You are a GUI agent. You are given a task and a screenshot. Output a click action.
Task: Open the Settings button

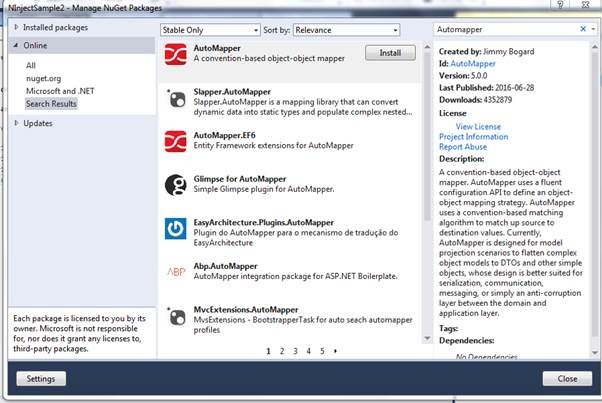pyautogui.click(x=41, y=379)
